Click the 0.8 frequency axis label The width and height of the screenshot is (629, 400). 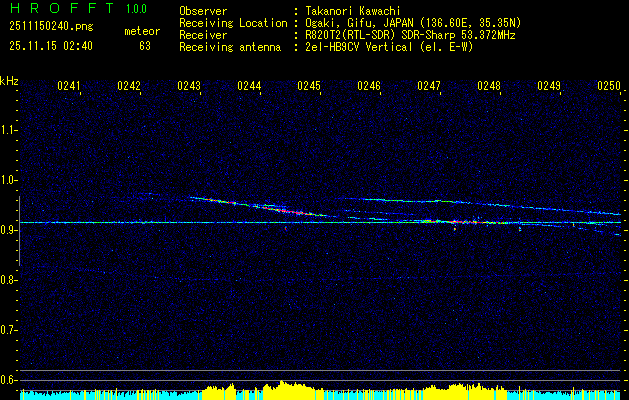(9, 279)
